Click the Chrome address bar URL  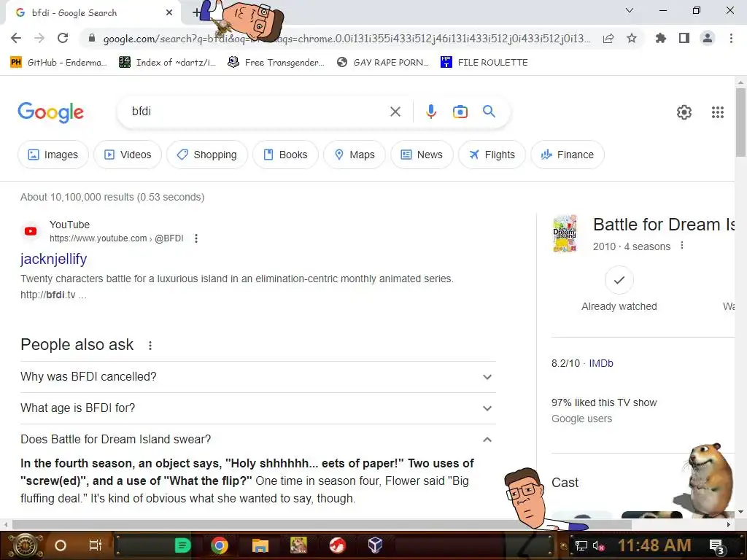pyautogui.click(x=347, y=39)
